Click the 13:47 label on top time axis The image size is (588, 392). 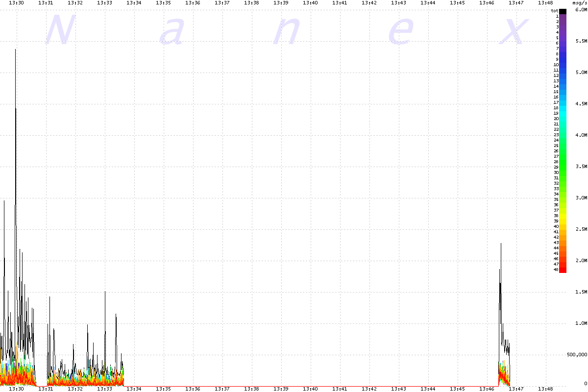[516, 3]
